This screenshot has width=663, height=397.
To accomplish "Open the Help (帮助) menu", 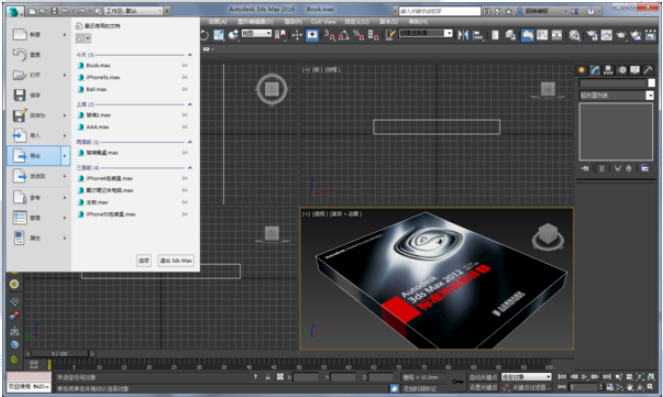I will point(418,22).
